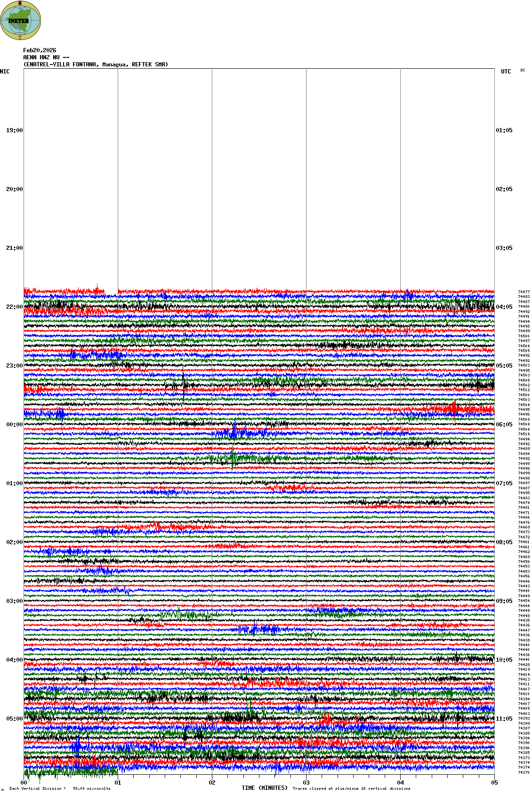The width and height of the screenshot is (532, 795).
Task: Select the 00:00 NIC time label
Action: (14, 425)
